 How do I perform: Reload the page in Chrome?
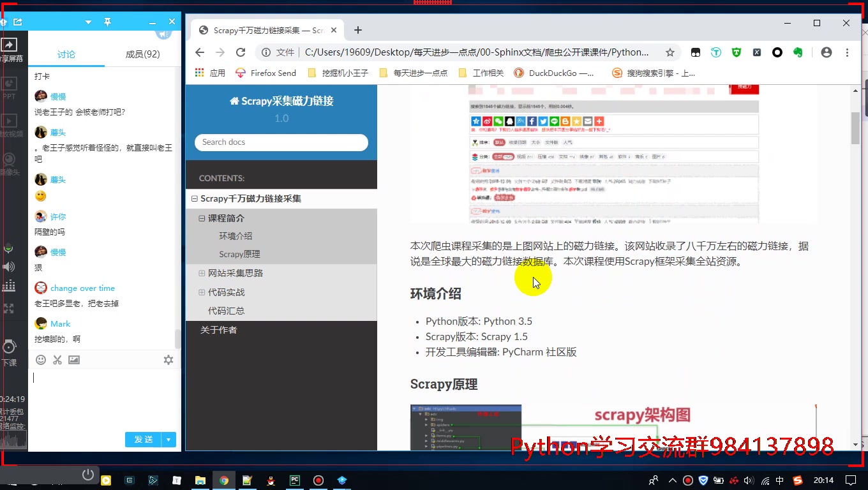pos(241,52)
